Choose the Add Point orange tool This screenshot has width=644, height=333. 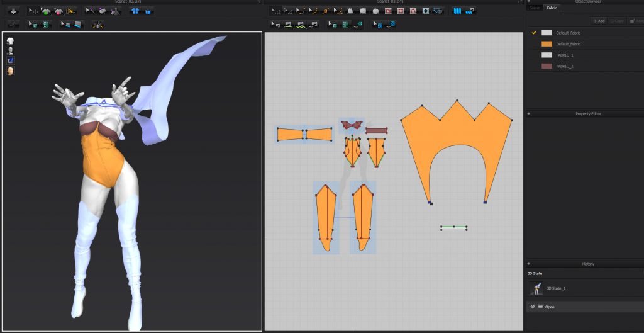326,11
